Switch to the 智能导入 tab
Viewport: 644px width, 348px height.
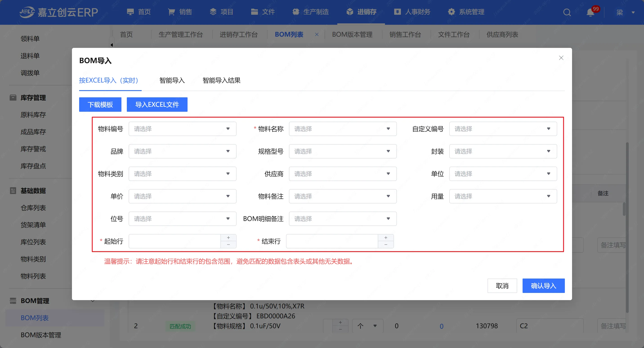click(x=172, y=80)
